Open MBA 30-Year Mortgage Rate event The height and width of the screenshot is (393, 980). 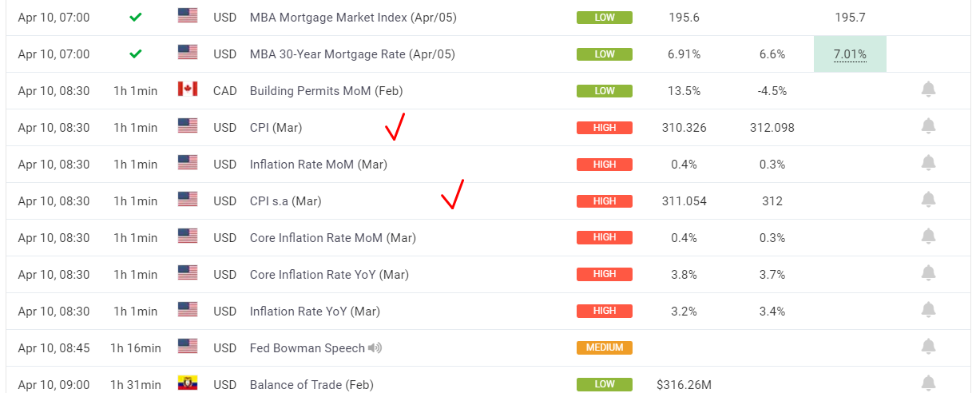point(352,54)
